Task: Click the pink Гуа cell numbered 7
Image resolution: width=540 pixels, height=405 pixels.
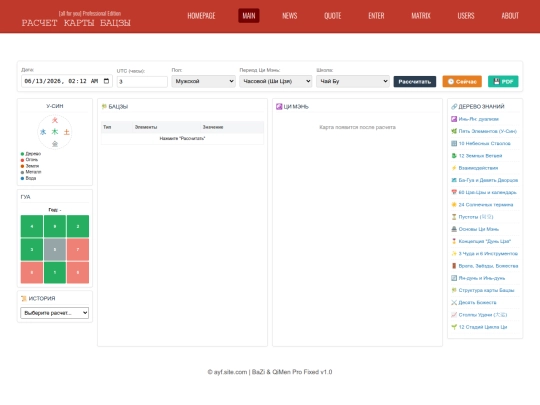Action: point(78,249)
